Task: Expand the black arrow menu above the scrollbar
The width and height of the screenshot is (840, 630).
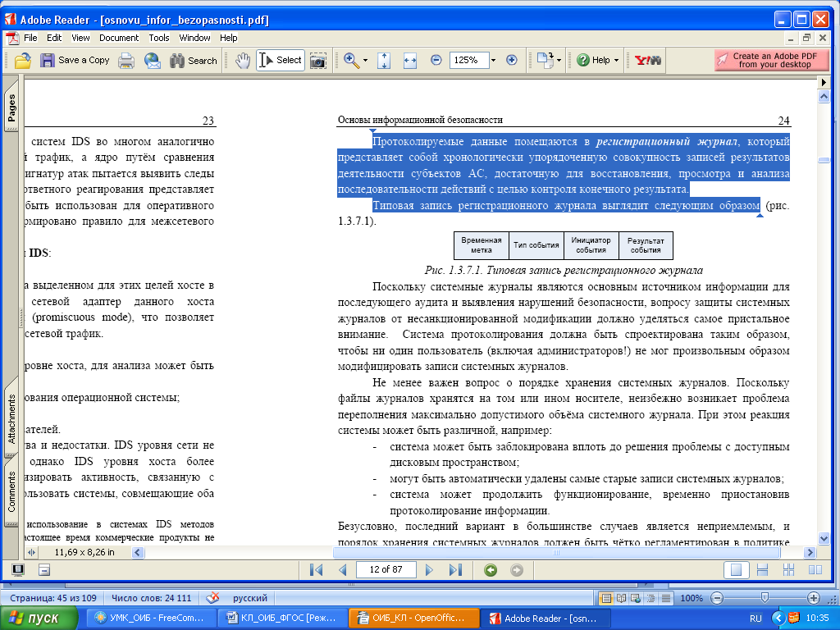Action: click(824, 83)
